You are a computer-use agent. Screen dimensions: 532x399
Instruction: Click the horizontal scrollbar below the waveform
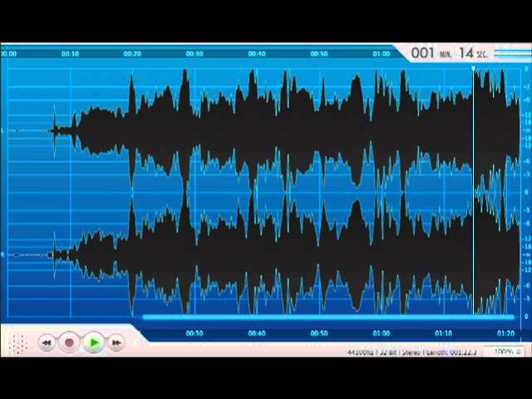pyautogui.click(x=328, y=318)
